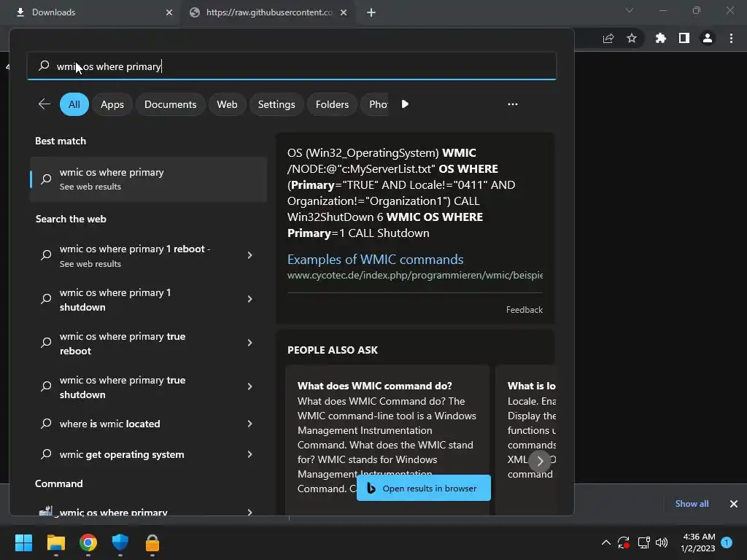Expand 'wmic os where primary 1 reboot' suggestion
The image size is (747, 560).
[249, 255]
